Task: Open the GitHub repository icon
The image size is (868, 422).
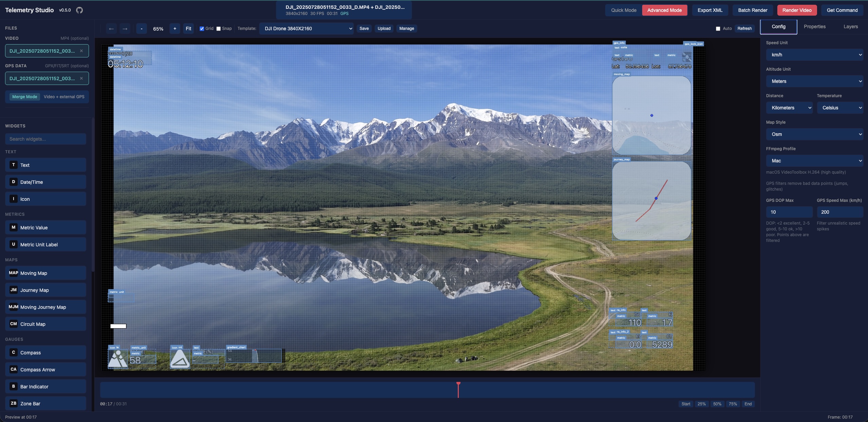Action: pos(80,10)
